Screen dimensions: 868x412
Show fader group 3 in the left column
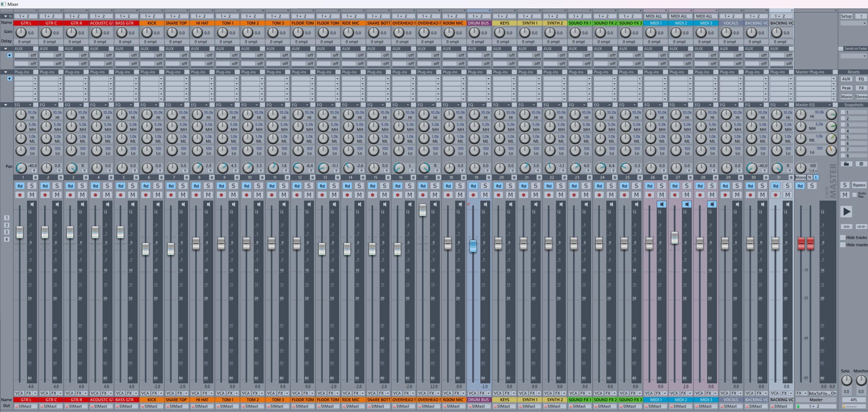pos(7,232)
